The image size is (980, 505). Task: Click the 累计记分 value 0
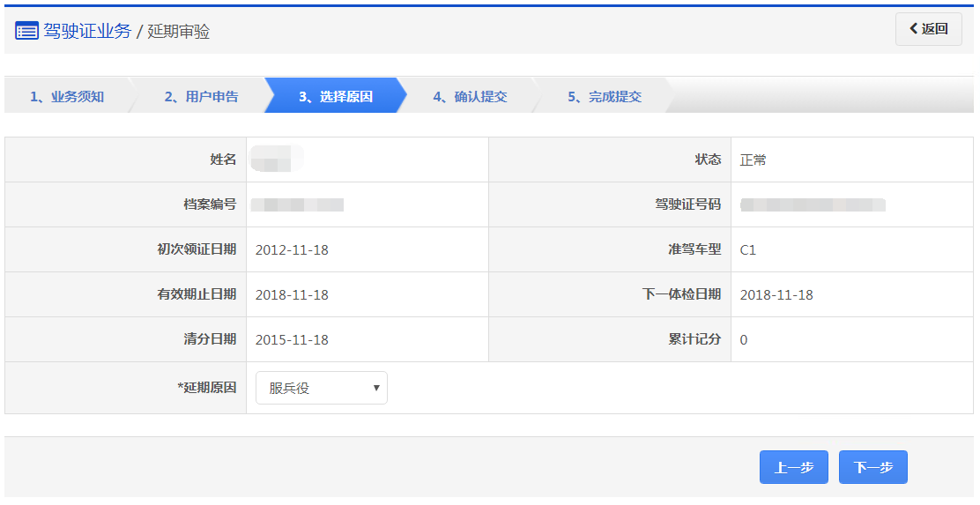[x=744, y=340]
